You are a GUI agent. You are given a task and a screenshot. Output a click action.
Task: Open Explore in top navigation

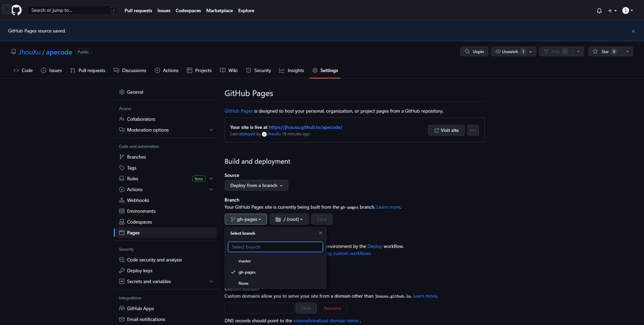click(x=246, y=10)
